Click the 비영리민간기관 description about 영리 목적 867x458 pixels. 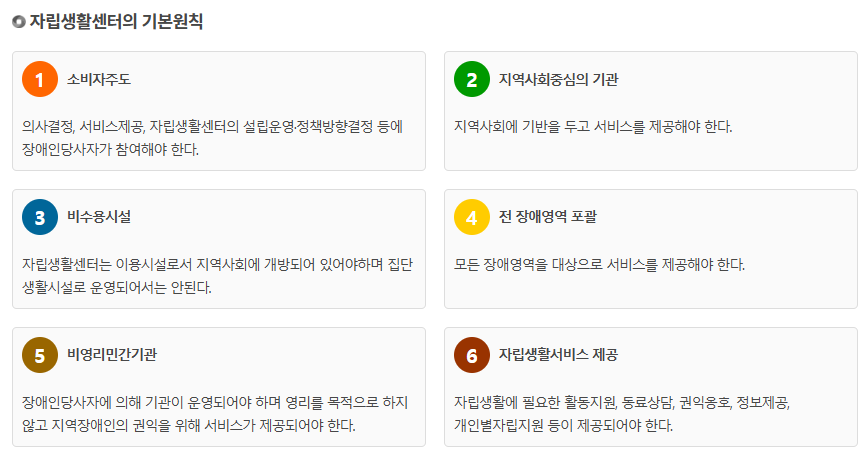click(x=215, y=413)
